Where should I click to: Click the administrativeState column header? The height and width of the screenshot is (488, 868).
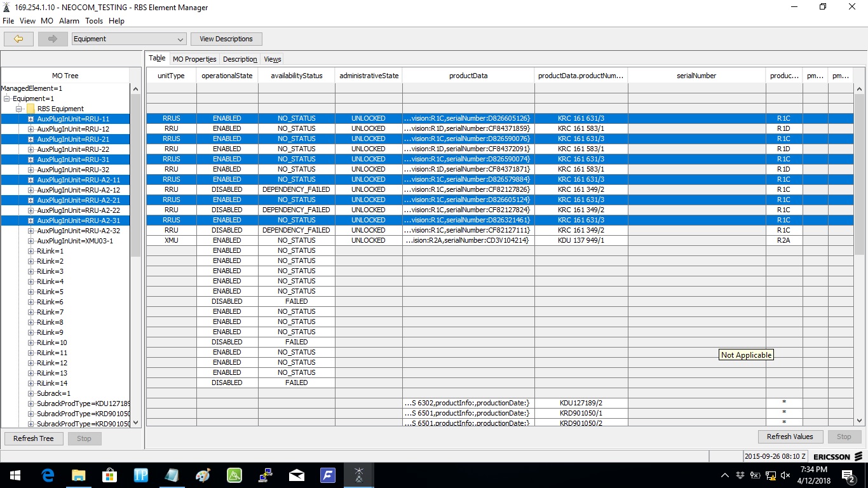tap(369, 76)
